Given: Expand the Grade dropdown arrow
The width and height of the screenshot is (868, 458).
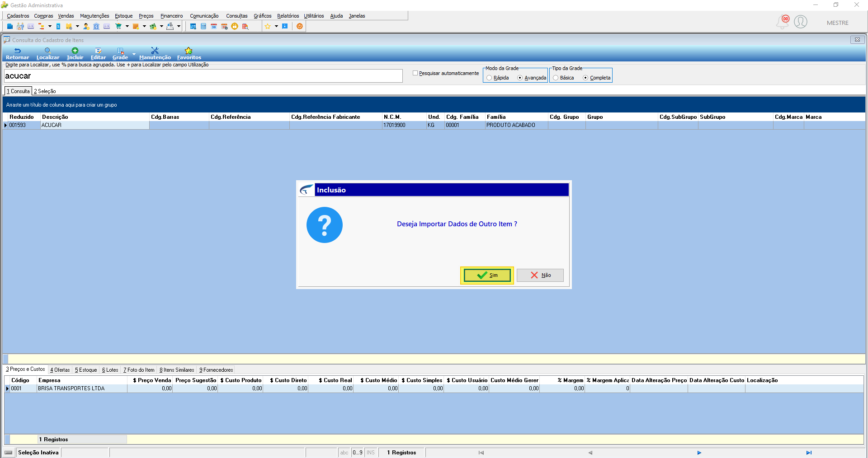Looking at the screenshot, I should pos(134,54).
